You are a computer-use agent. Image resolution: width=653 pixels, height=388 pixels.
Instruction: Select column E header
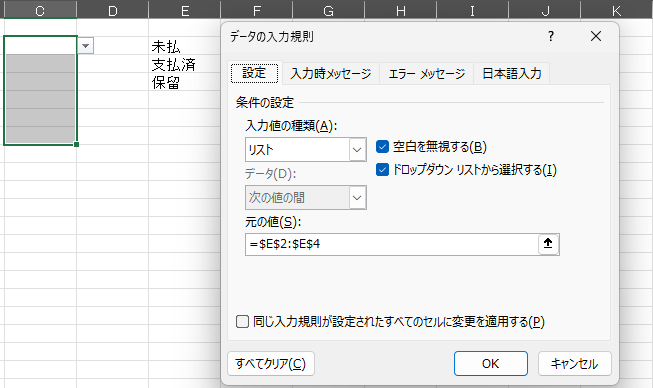click(x=185, y=10)
